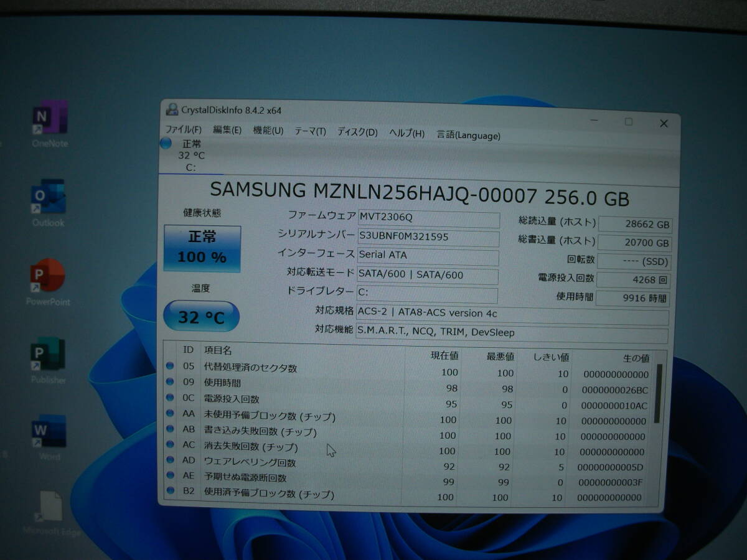
Task: Select the 使用時間 attribute row
Action: 408,386
